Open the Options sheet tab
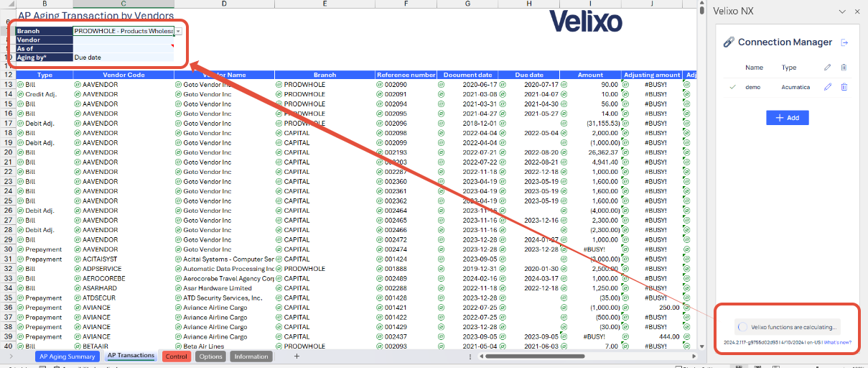The image size is (868, 368). (211, 356)
